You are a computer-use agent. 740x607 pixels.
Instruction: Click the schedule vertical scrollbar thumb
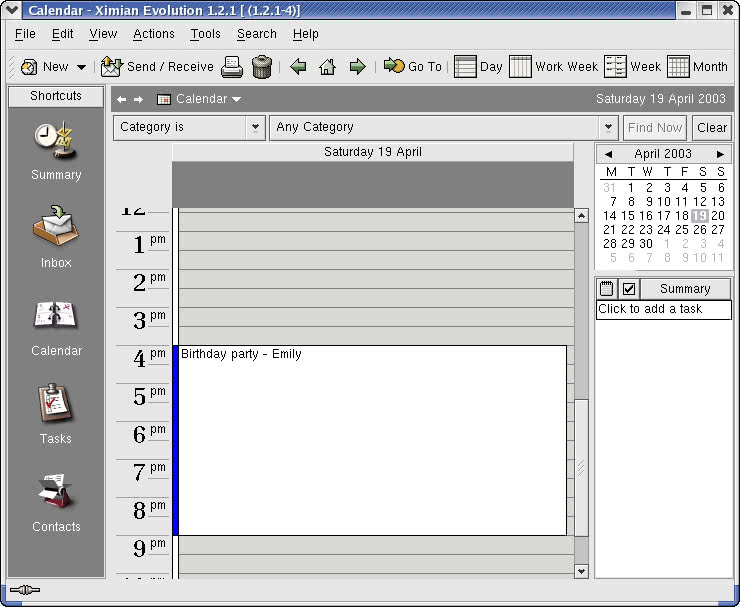[x=581, y=468]
